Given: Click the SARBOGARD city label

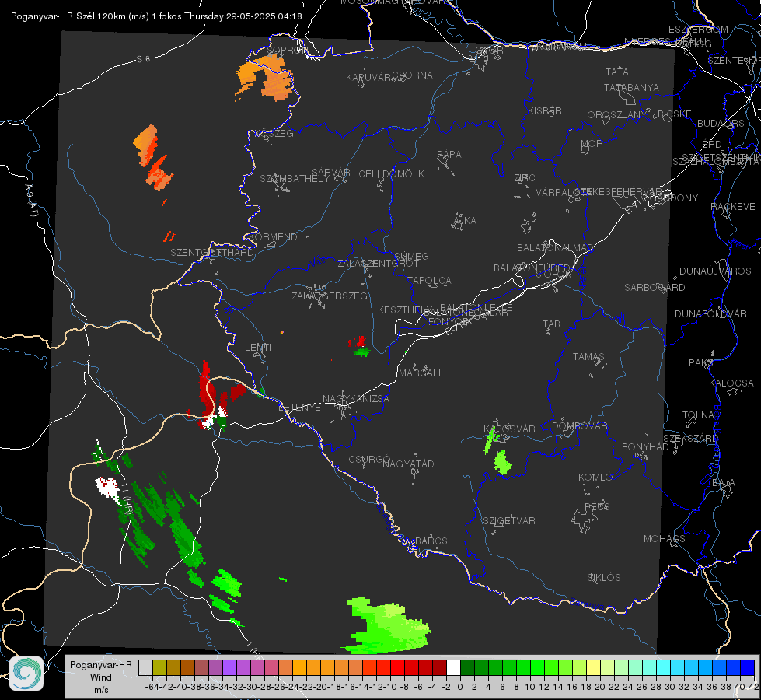Looking at the screenshot, I should [655, 288].
